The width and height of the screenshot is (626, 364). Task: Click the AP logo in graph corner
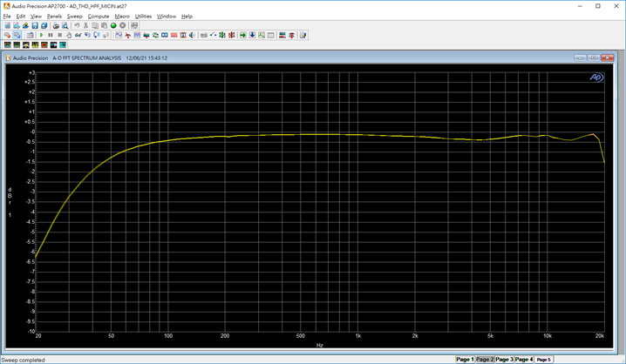pos(596,77)
